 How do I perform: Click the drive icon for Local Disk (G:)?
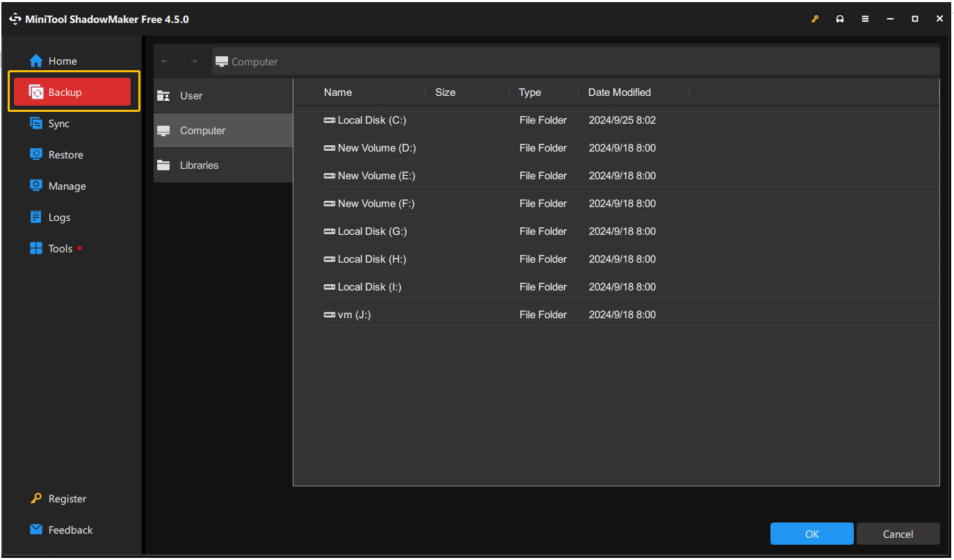tap(330, 231)
